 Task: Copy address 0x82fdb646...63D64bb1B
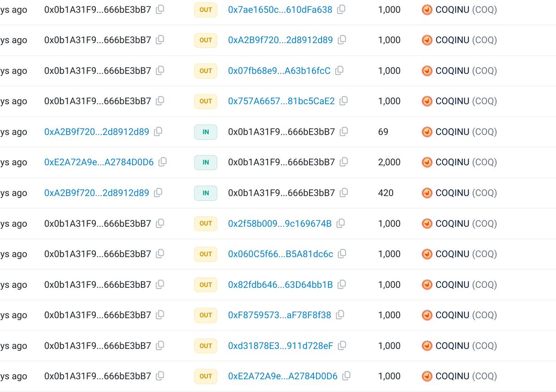pyautogui.click(x=341, y=284)
